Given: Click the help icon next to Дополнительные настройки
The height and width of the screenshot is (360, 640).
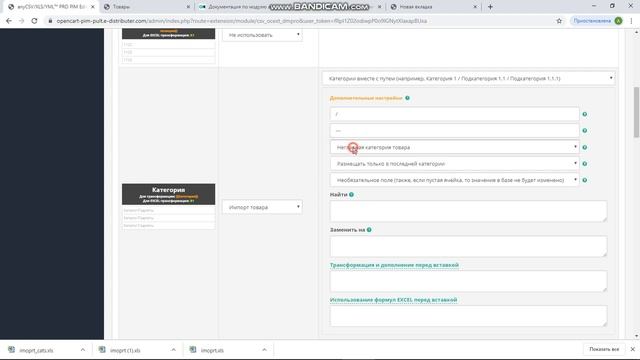Looking at the screenshot, I should tap(407, 98).
